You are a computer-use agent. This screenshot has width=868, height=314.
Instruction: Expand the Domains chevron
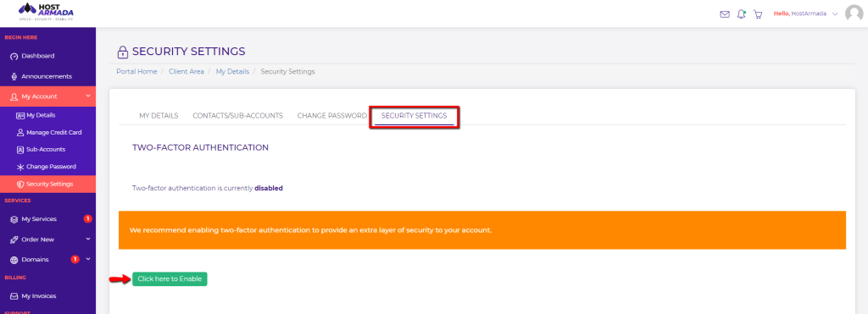(x=88, y=259)
